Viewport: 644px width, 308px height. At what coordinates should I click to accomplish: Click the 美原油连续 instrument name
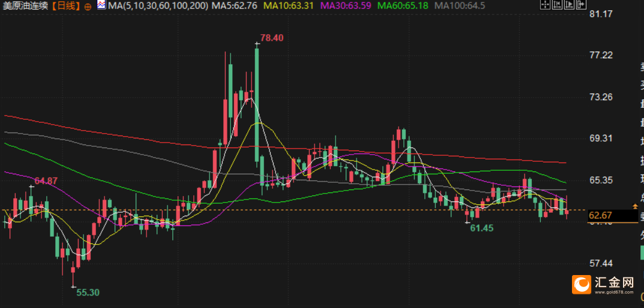26,6
